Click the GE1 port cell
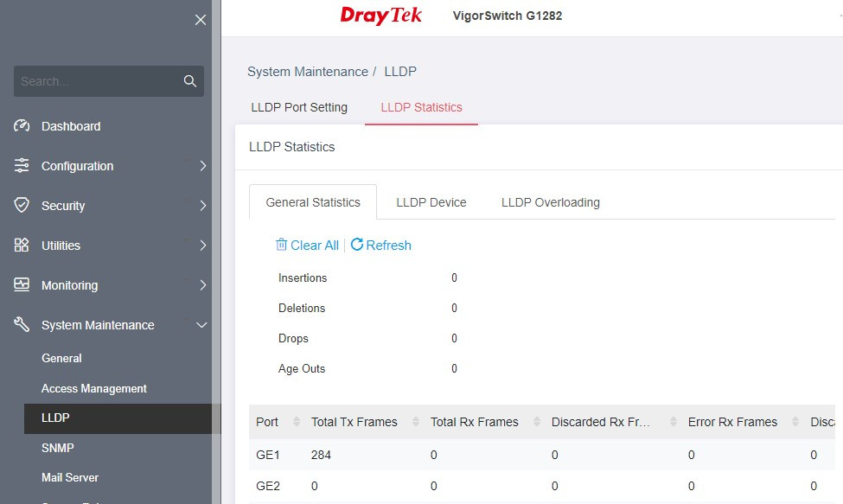843x504 pixels. click(268, 455)
